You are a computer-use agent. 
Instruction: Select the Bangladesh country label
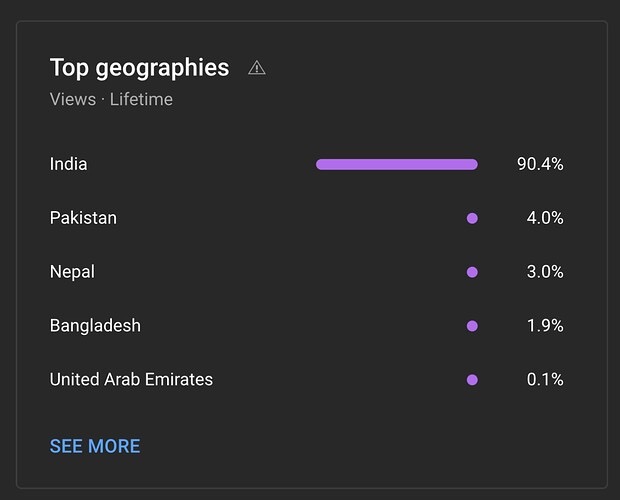(95, 326)
